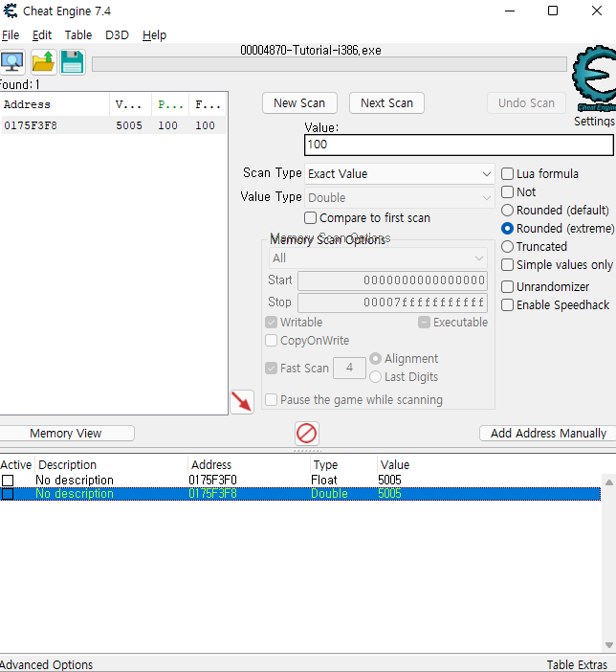Click the New Scan button

[299, 103]
